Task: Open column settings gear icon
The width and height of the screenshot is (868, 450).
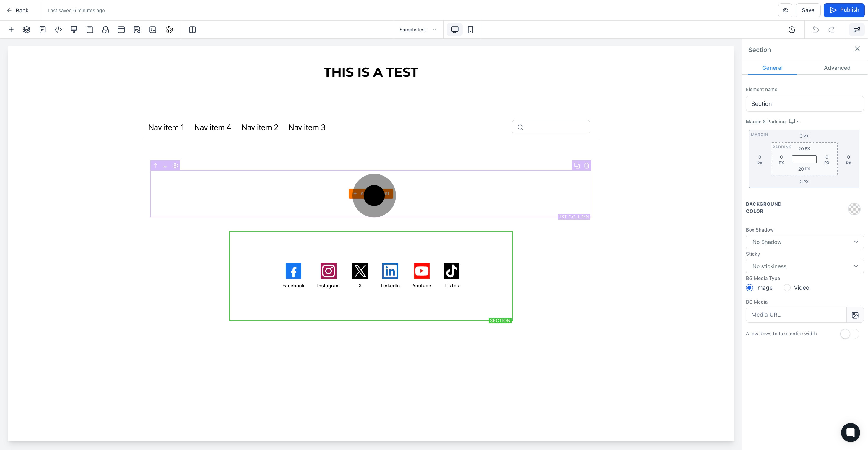Action: pos(175,165)
